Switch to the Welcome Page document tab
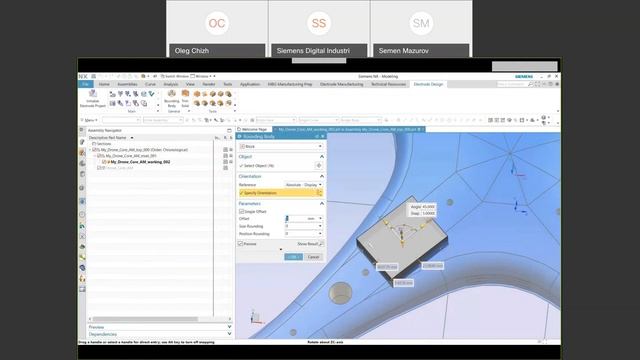This screenshot has height=360, width=640. click(x=254, y=129)
